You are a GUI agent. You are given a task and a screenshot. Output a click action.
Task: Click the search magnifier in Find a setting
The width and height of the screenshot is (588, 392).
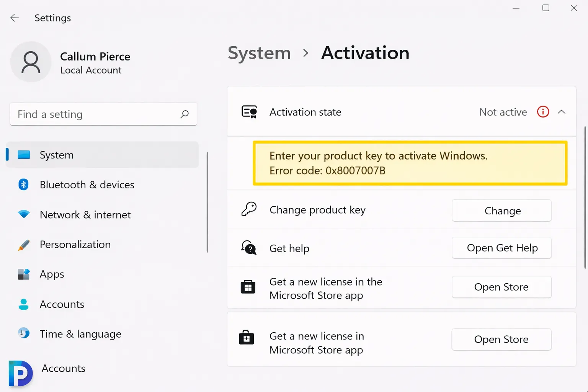[x=185, y=114]
